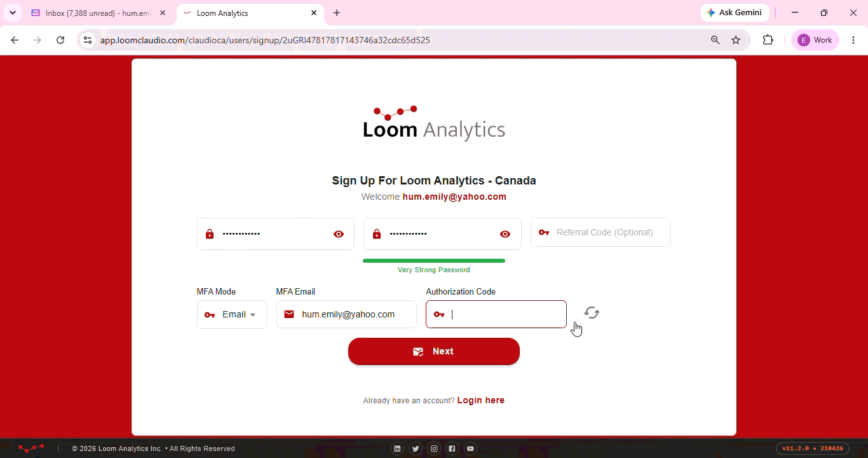
Task: Focus the Referral Code (Optional) field
Action: 600,232
